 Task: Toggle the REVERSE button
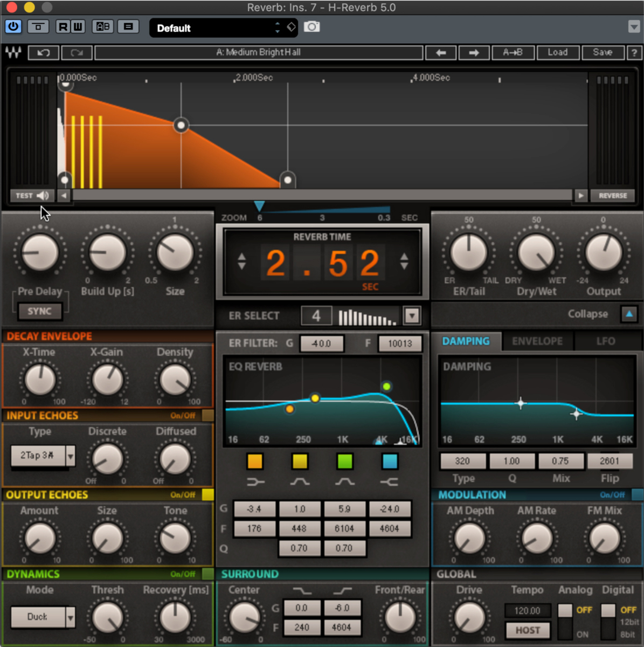[x=613, y=196]
